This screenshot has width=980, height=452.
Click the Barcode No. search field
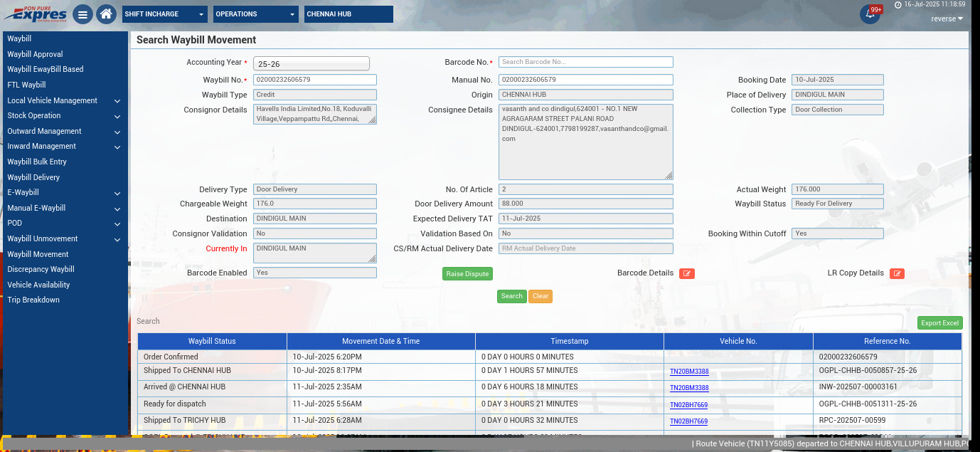[x=585, y=62]
